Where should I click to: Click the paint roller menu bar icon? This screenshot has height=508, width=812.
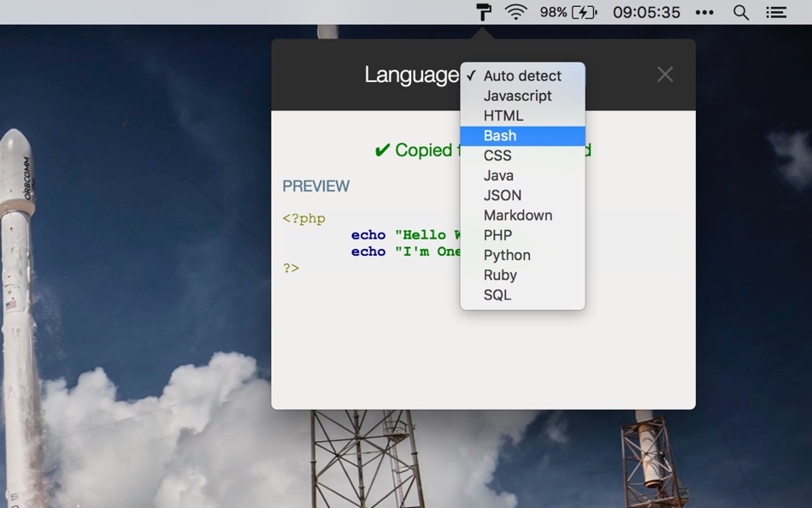[483, 12]
